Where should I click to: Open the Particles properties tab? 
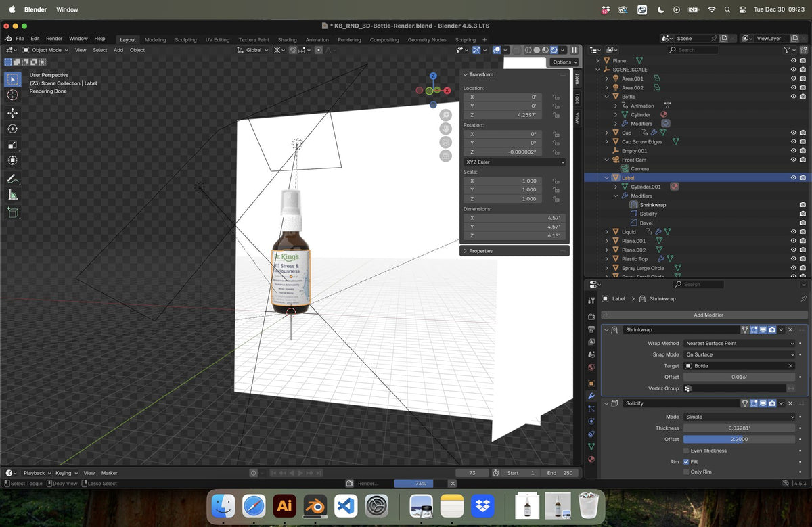click(x=591, y=409)
